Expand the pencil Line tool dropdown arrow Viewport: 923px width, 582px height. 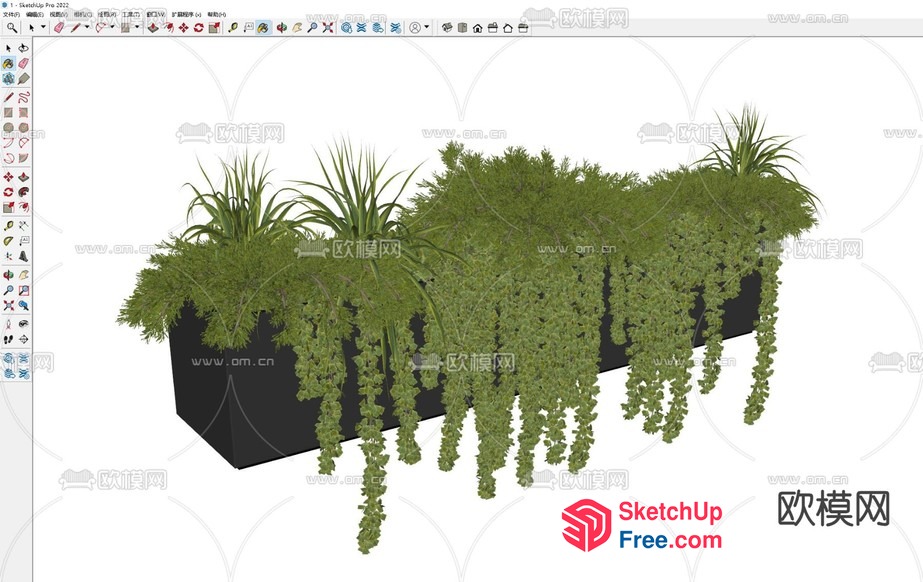[87, 27]
